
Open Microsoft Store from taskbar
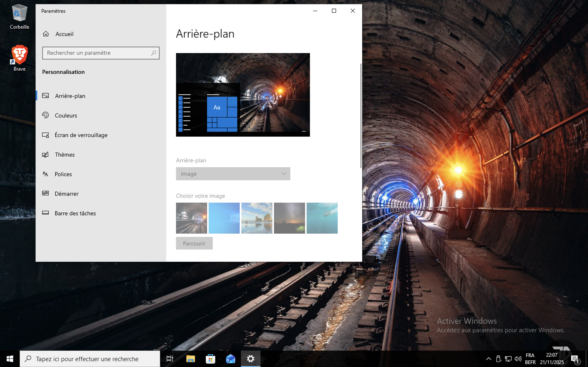click(210, 359)
